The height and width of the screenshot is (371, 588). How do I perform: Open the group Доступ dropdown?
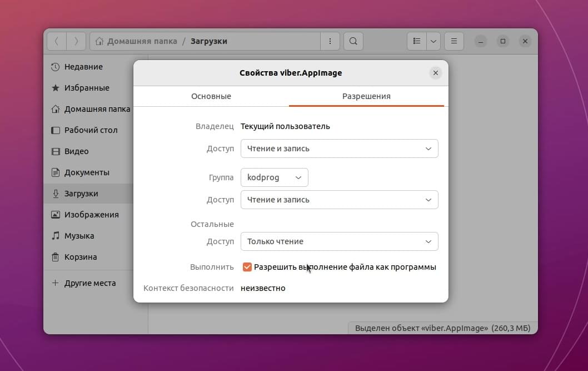pos(340,200)
